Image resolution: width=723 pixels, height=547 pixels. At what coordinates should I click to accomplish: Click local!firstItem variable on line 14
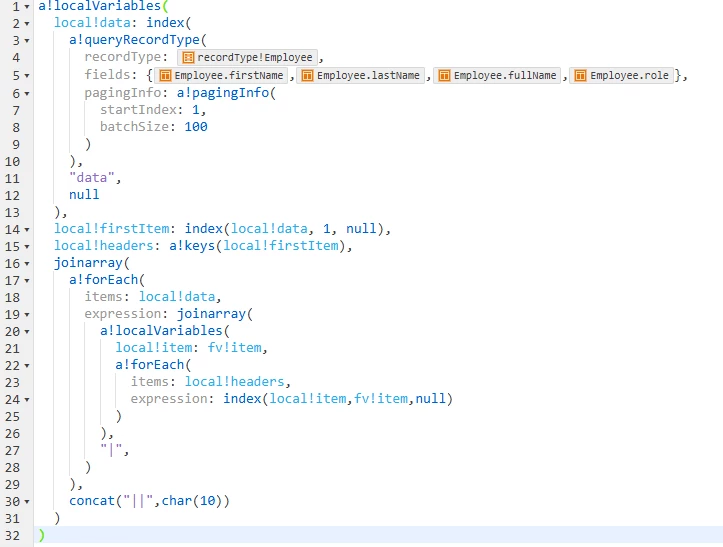[x=112, y=229]
